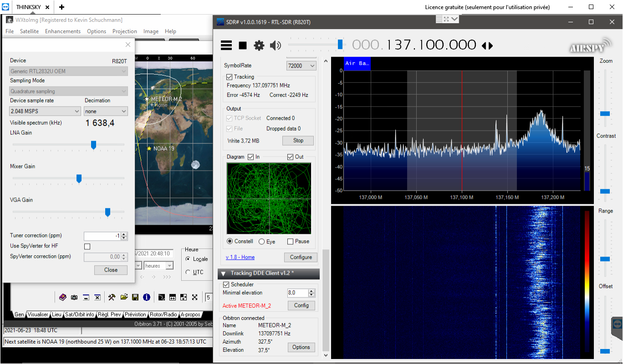Viewport: 623px width, 364px height.
Task: Adjust the Minimal elevation stepper
Action: (312, 293)
